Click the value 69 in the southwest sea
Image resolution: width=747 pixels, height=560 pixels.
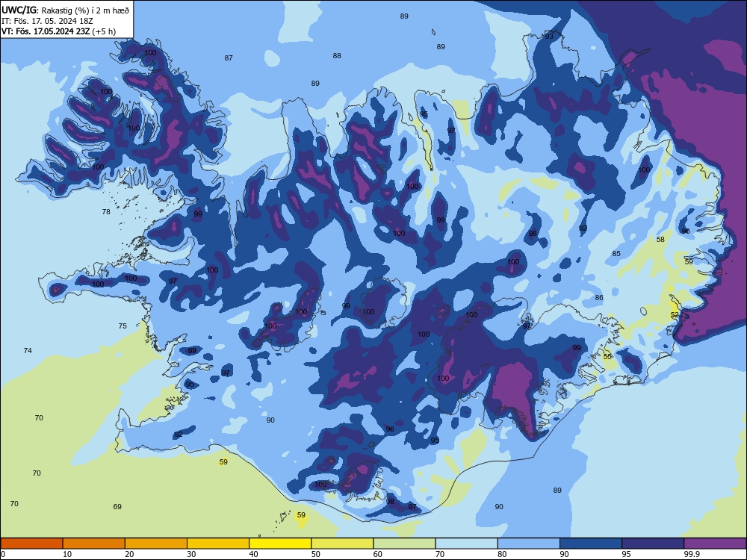pos(117,507)
